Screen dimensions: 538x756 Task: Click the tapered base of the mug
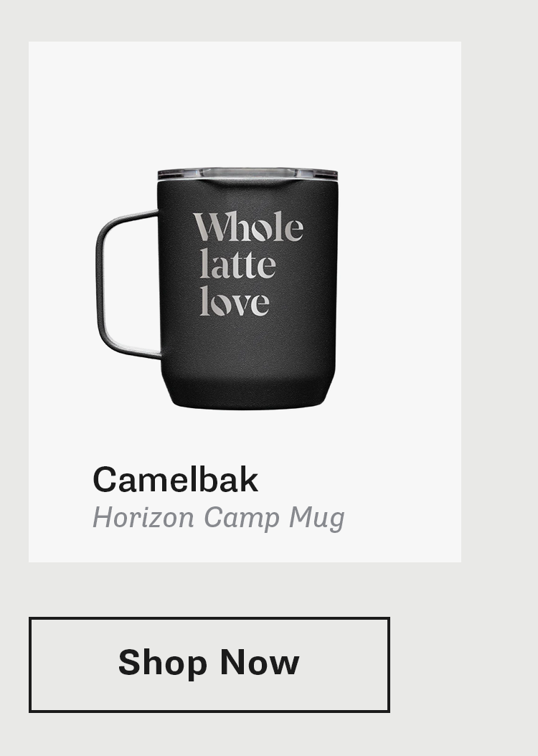[x=247, y=393]
